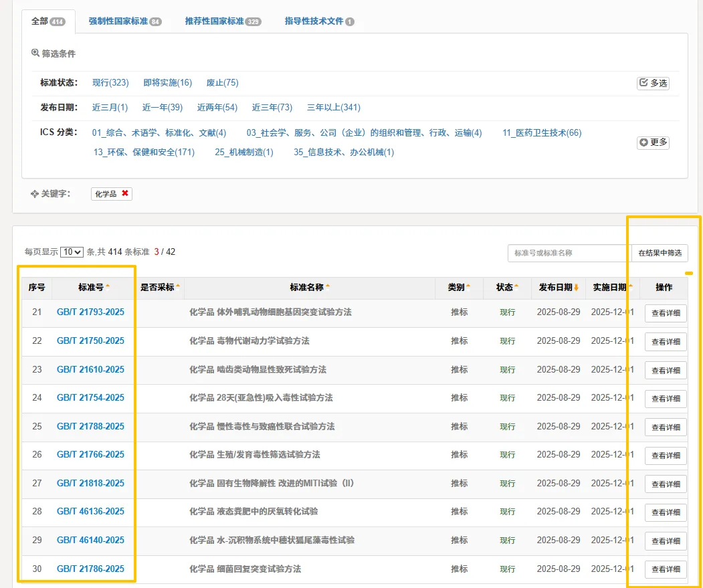The image size is (703, 588).
Task: Filter publish date 近三年(73)
Action: tap(272, 107)
